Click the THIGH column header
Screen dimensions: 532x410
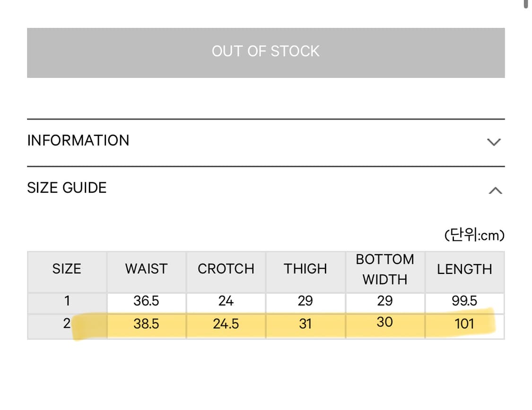(x=305, y=269)
